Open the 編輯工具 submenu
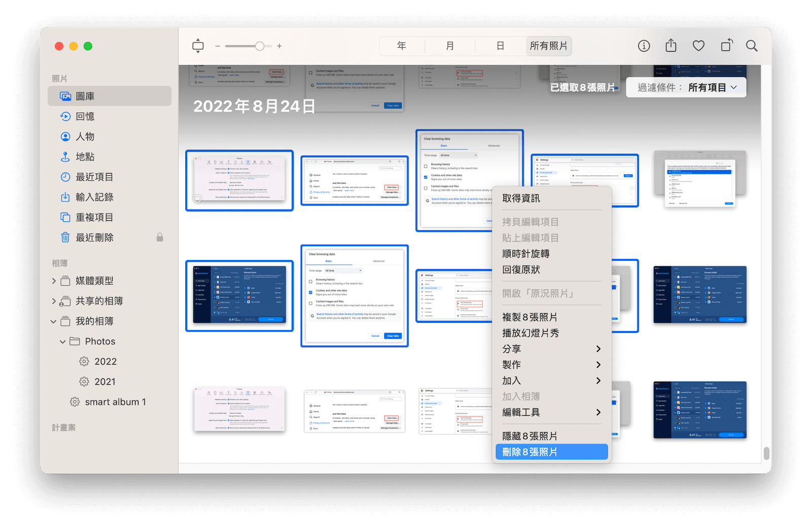Viewport: 812px width, 527px height. point(552,412)
